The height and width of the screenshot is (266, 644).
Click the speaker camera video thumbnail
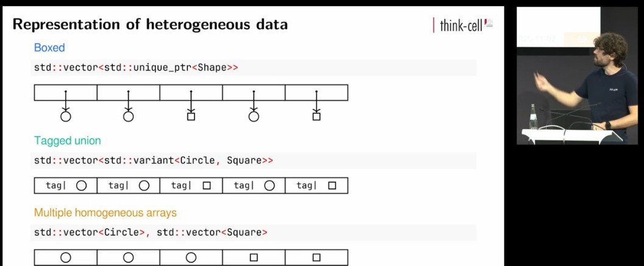tap(568, 76)
